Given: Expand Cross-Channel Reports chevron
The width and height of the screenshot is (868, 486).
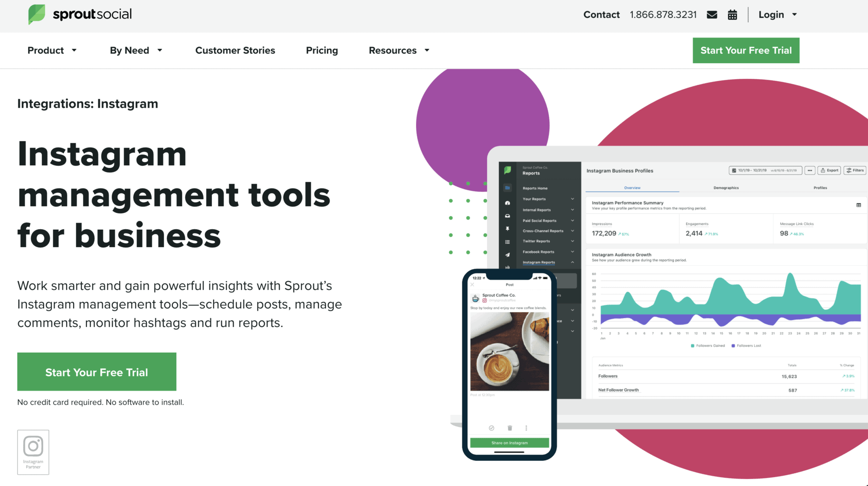Looking at the screenshot, I should click(x=572, y=231).
